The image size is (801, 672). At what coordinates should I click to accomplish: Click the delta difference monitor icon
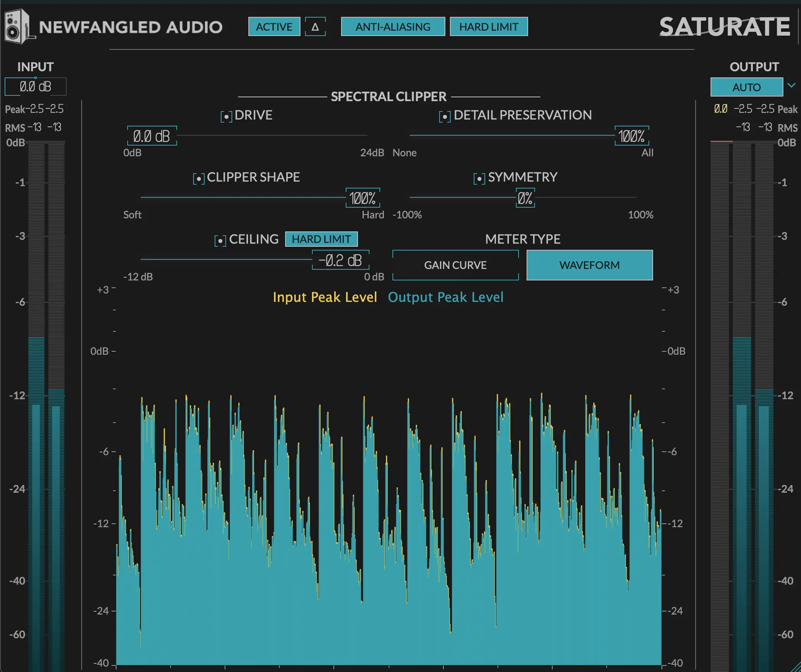pos(315,27)
